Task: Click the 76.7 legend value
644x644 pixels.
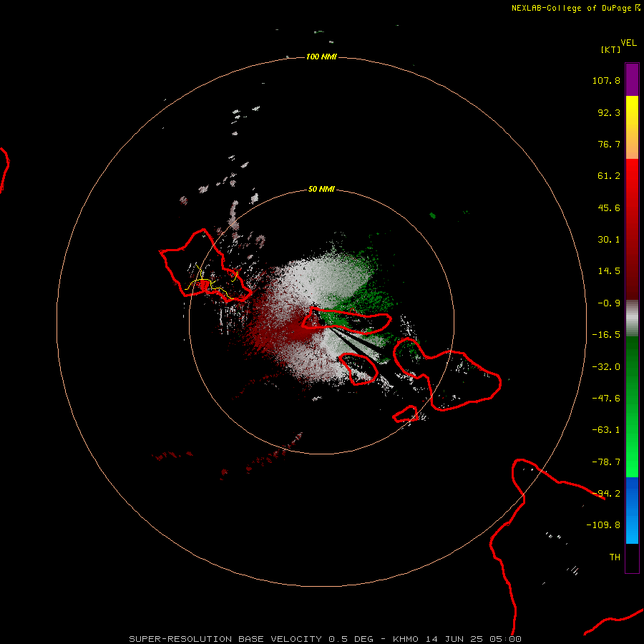Action: coord(609,144)
